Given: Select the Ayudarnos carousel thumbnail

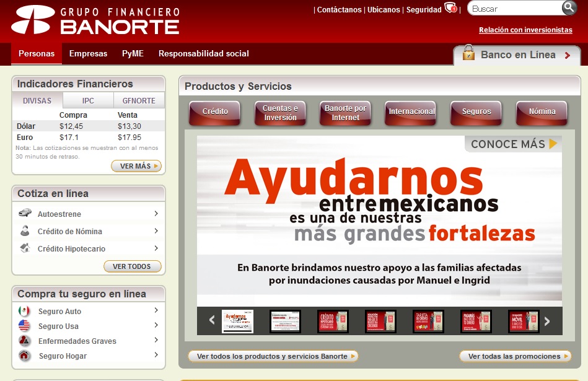Looking at the screenshot, I should click(x=237, y=321).
